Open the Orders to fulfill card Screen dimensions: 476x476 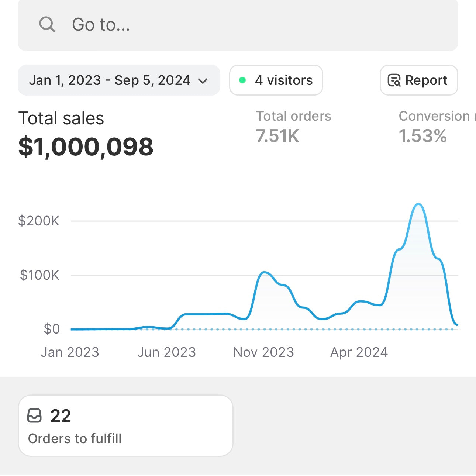[125, 425]
